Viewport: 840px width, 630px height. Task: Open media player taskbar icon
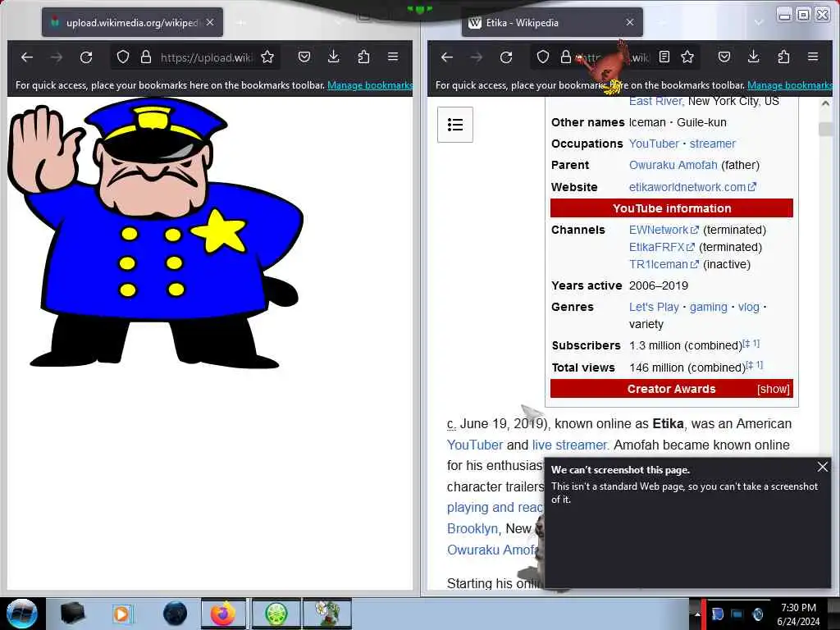tap(121, 614)
